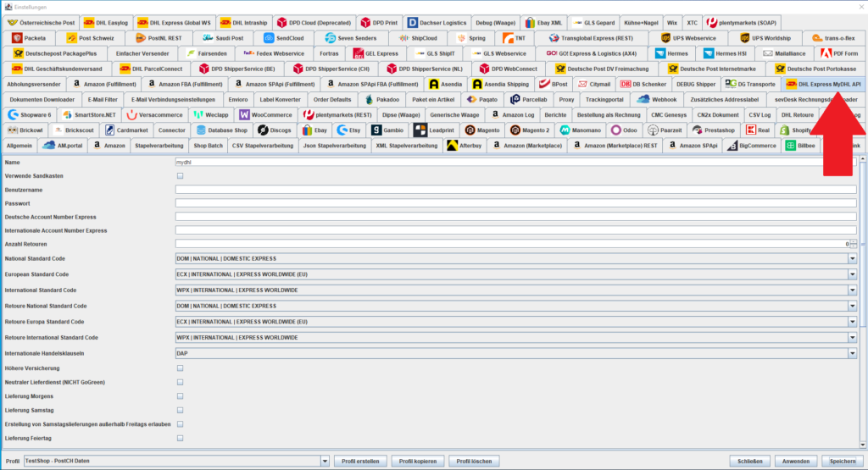
Task: Open the Packeta icon tab
Action: click(17, 38)
